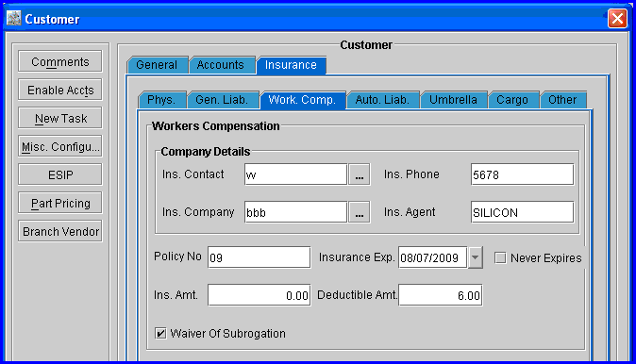This screenshot has height=364, width=636.
Task: Click the Insurance Exp. date field
Action: pyautogui.click(x=432, y=257)
